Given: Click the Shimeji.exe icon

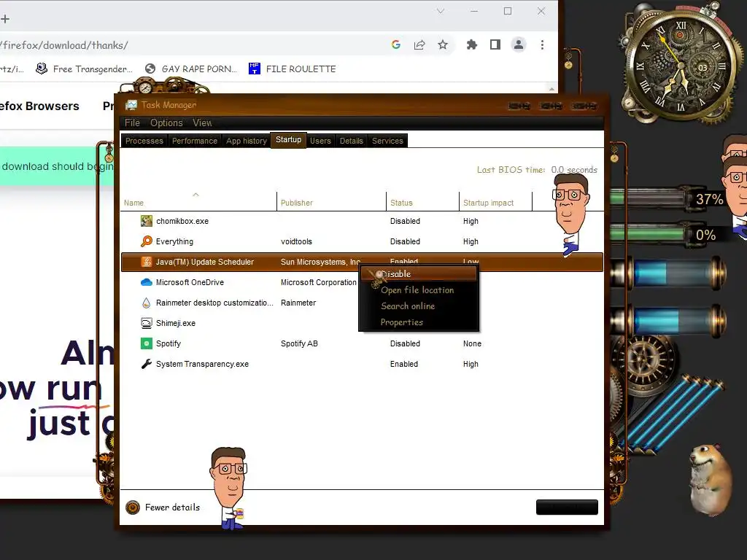Looking at the screenshot, I should click(x=146, y=323).
